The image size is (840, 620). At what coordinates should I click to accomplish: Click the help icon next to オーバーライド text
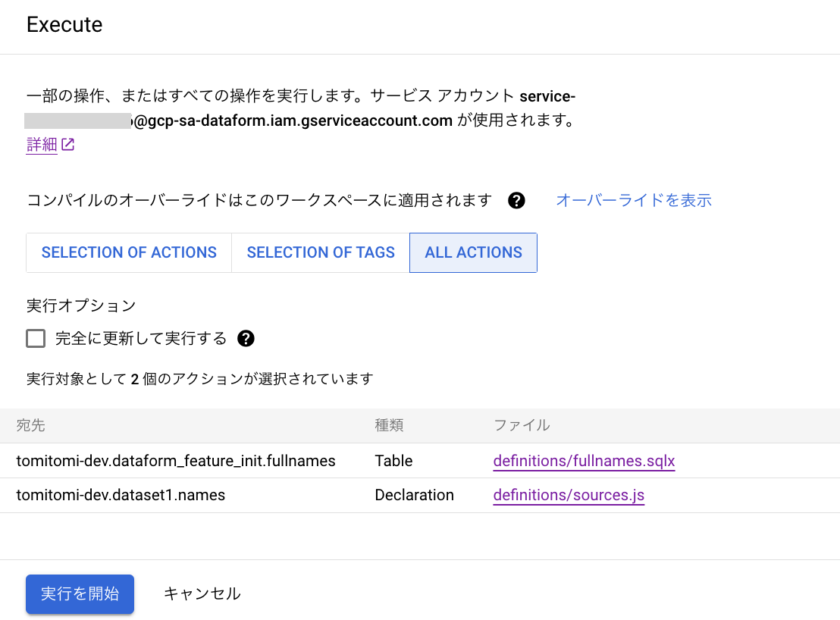pos(516,200)
